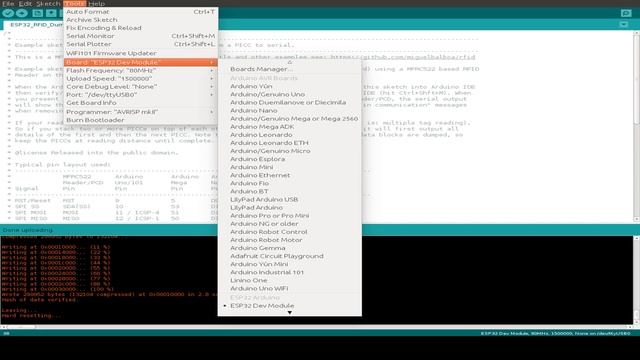Expand Programmer: "AVRISP mkII" submenu

[140, 112]
